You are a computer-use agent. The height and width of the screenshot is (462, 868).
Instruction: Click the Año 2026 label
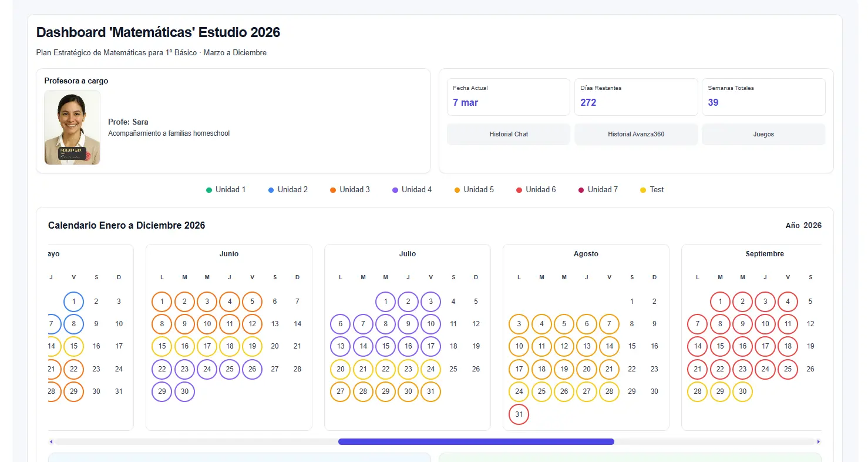click(803, 226)
